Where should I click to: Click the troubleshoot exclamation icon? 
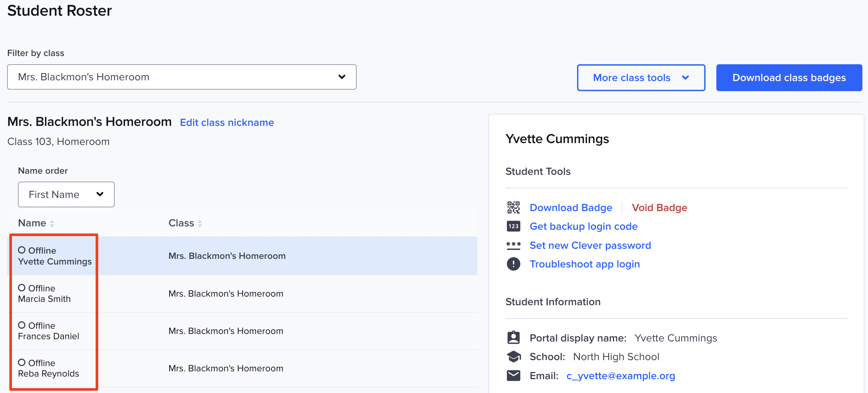514,264
